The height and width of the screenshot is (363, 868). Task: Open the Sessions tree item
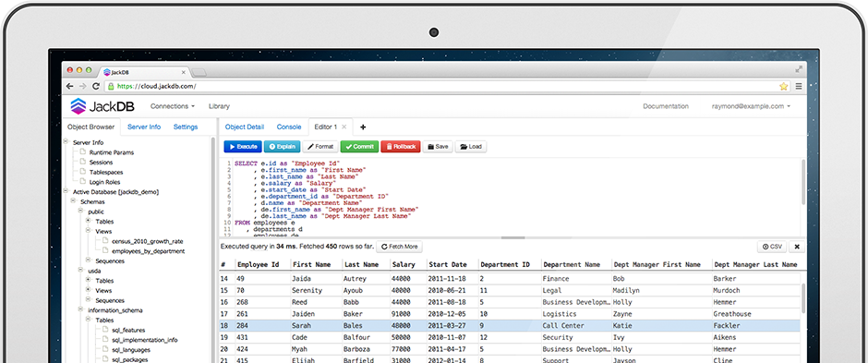tap(101, 163)
